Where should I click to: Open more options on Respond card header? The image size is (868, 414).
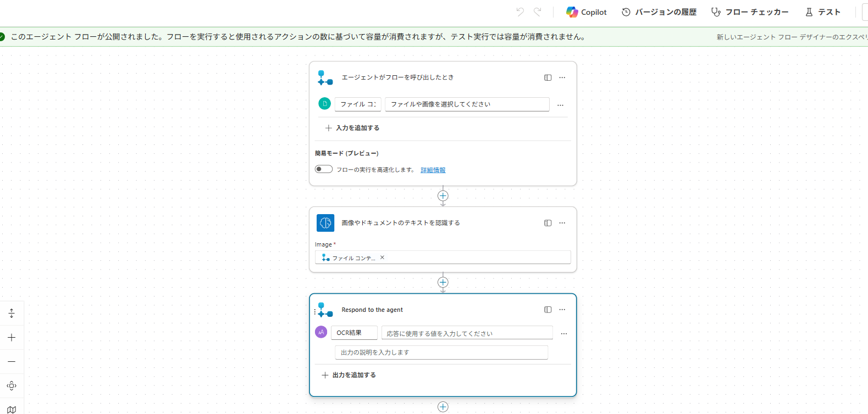(x=562, y=310)
